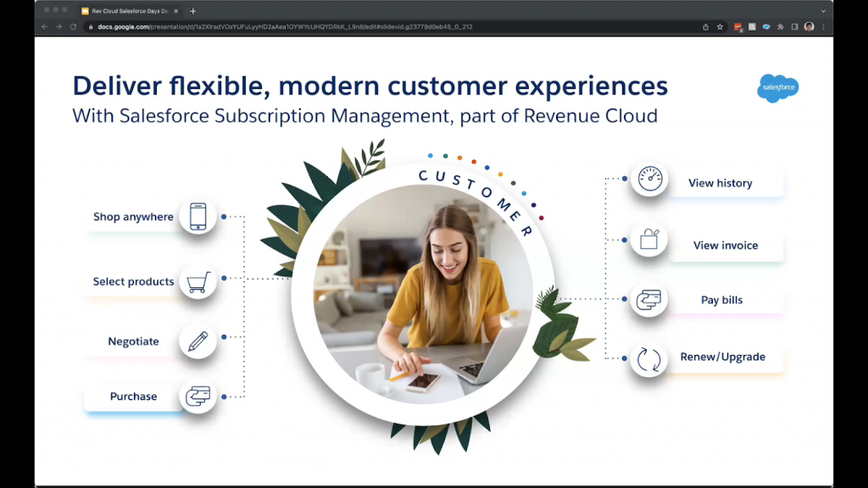
Task: Expand the tab search dropdown arrow
Action: pos(823,11)
